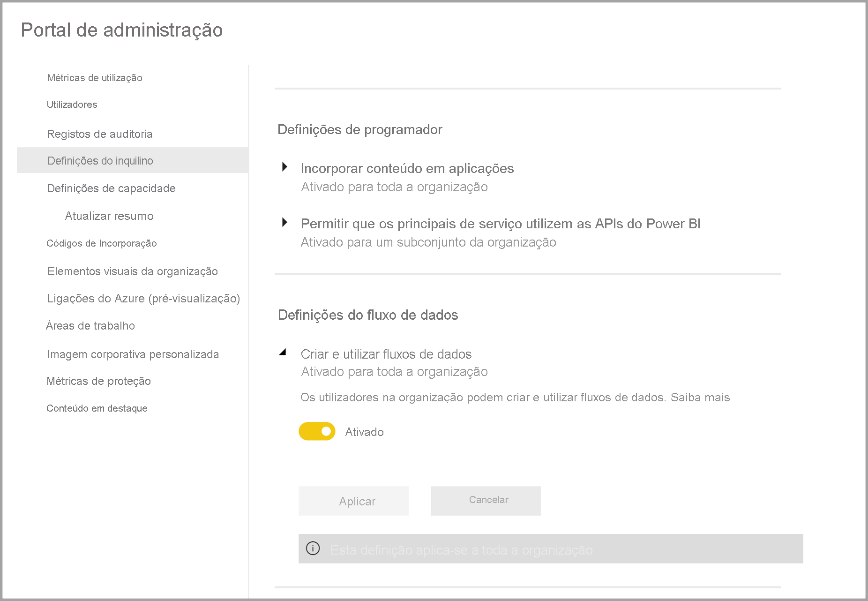Select 'Definições do inquilino'
Image resolution: width=868 pixels, height=601 pixels.
pyautogui.click(x=100, y=160)
